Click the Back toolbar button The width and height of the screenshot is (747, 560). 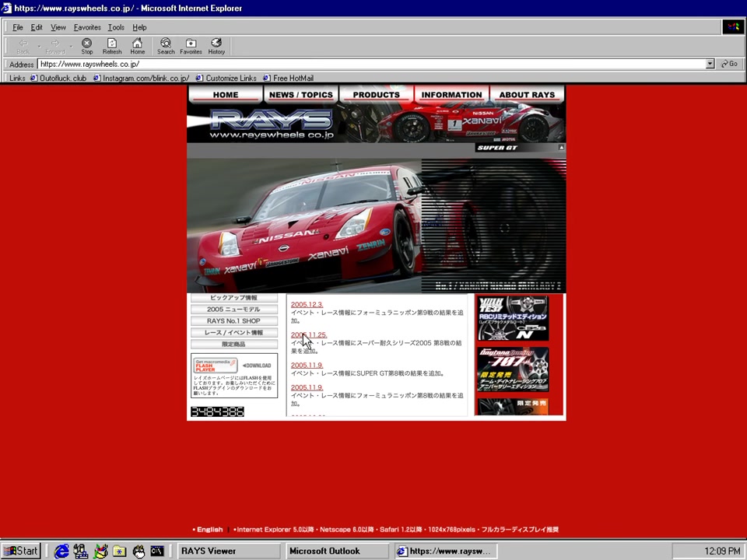point(23,46)
